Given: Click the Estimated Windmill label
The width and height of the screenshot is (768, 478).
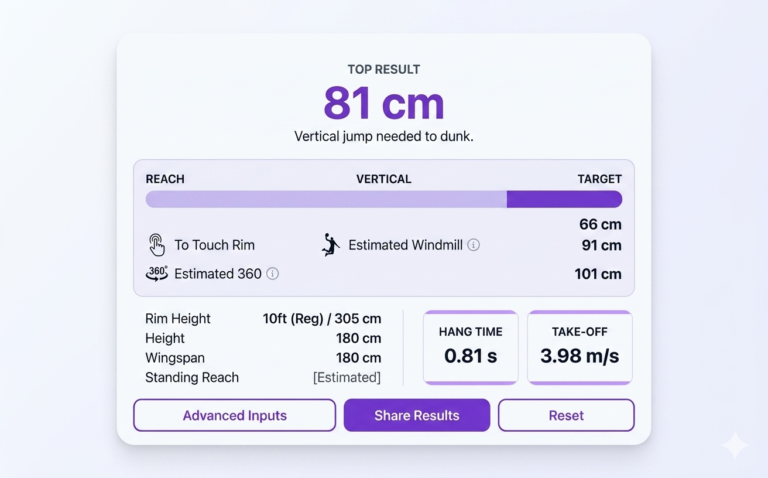Looking at the screenshot, I should point(405,245).
